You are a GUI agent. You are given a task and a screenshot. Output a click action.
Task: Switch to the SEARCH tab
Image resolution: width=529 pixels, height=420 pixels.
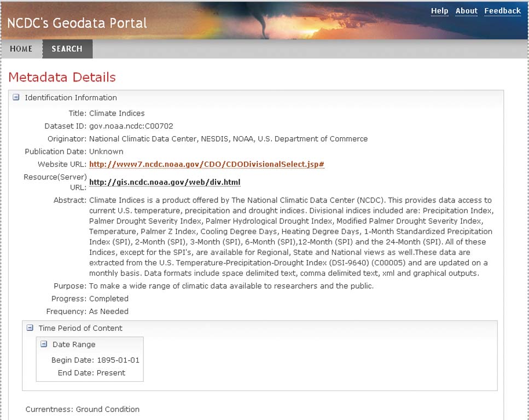[x=67, y=49]
